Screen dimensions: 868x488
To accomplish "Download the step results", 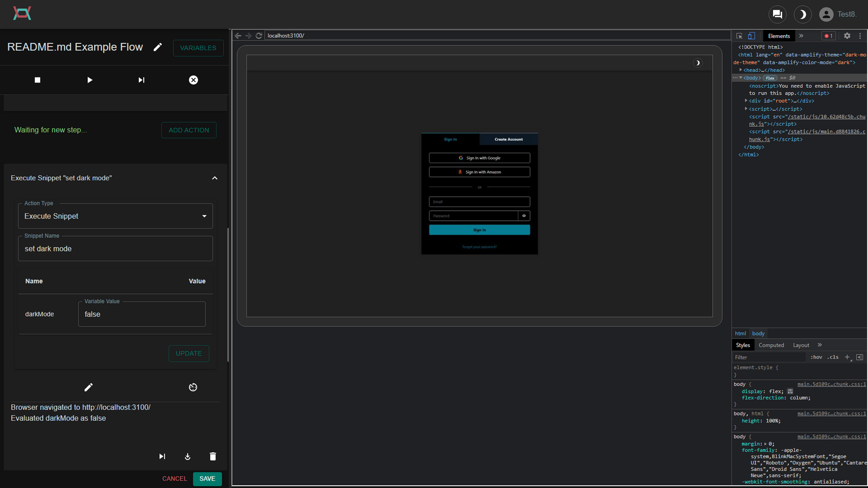I will (x=187, y=456).
